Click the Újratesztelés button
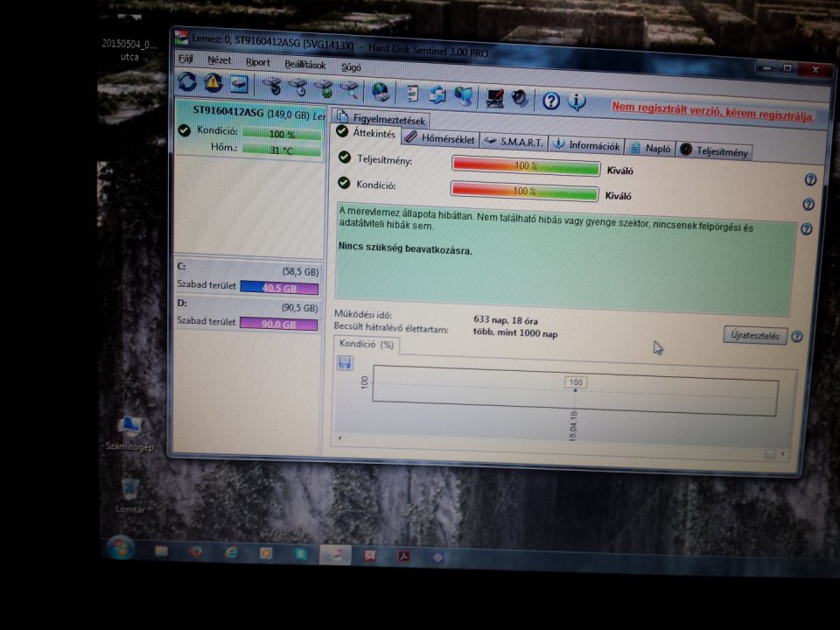The height and width of the screenshot is (630, 840). [755, 335]
